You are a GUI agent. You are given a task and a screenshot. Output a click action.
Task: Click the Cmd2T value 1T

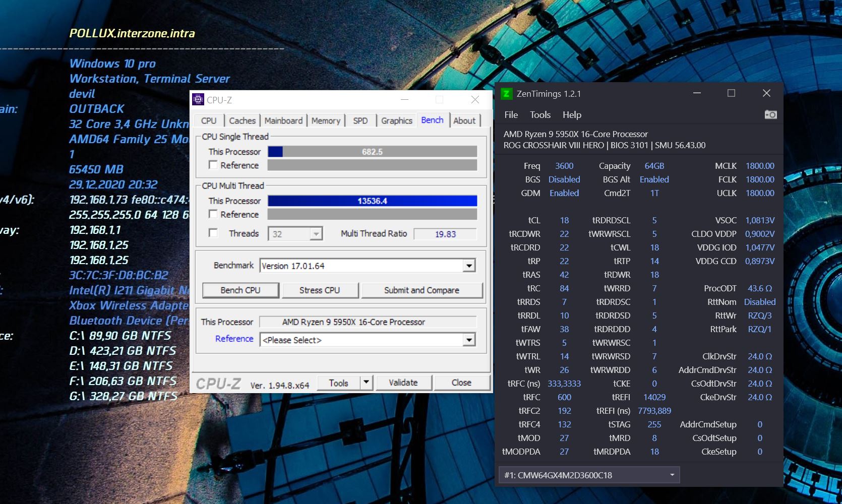point(654,193)
